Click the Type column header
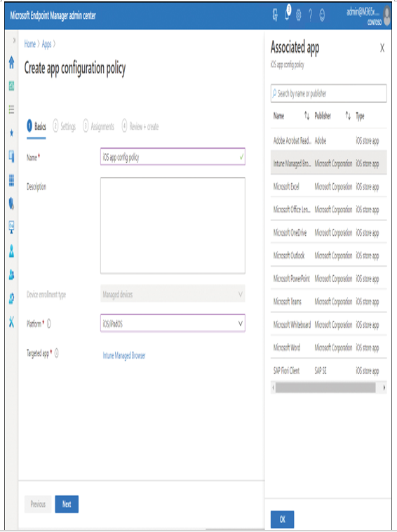The height and width of the screenshot is (532, 397). coord(360,117)
